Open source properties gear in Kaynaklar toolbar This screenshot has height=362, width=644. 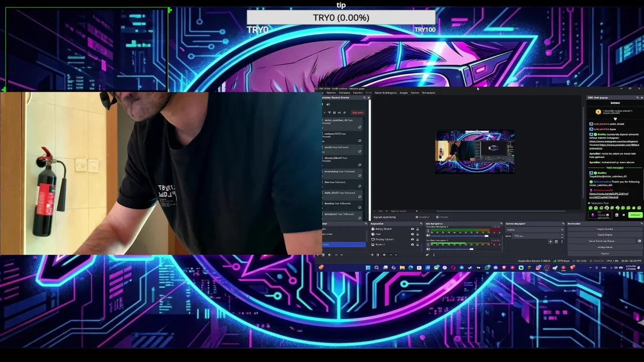[384, 255]
